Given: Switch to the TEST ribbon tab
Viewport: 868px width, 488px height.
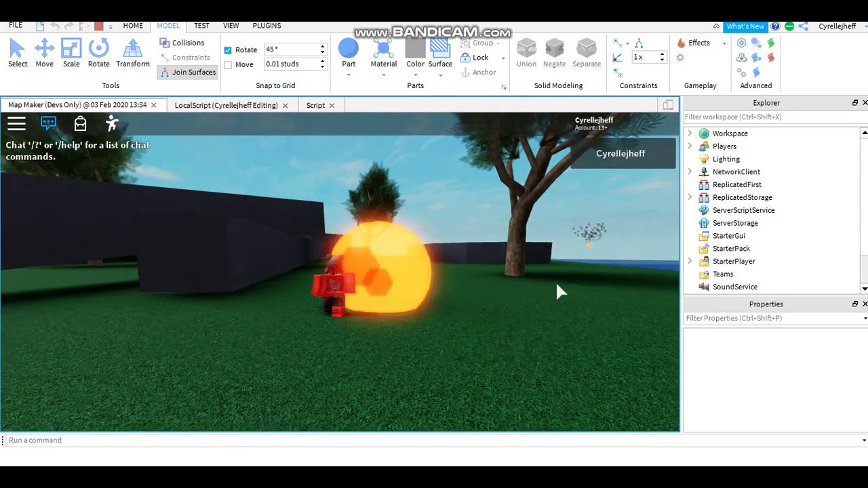Looking at the screenshot, I should tap(201, 26).
